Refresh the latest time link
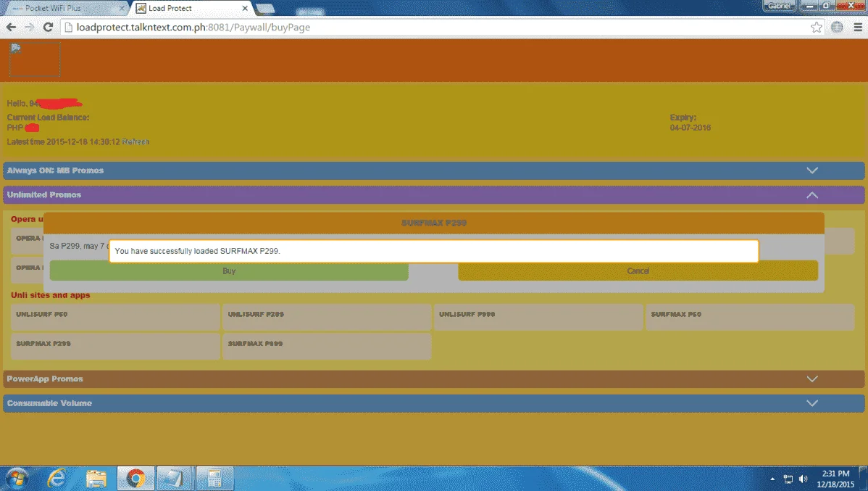 (x=135, y=142)
